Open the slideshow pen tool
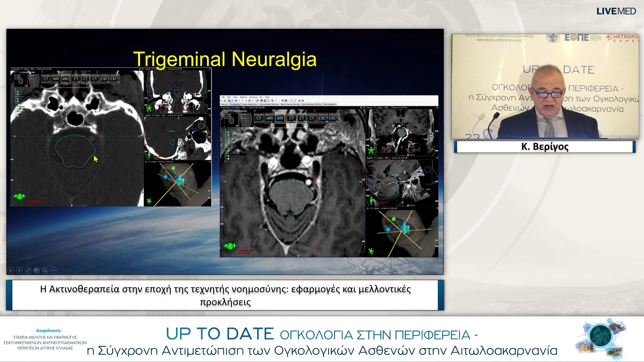The width and height of the screenshot is (644, 362). click(28, 270)
